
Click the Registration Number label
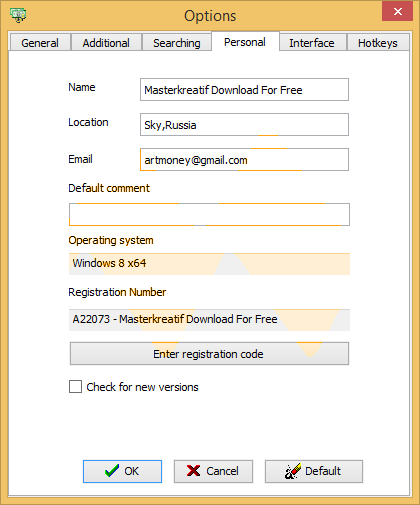tap(117, 292)
